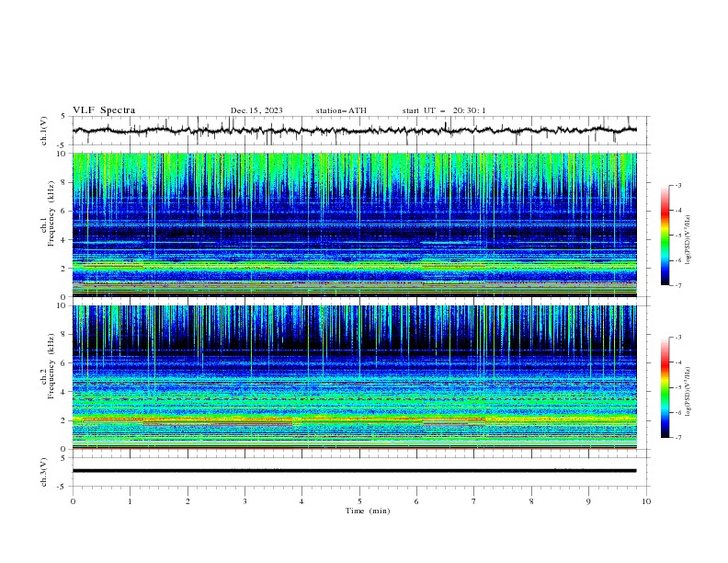This screenshot has height=563, width=728.
Task: Click the 'Time (min)' axis label
Action: pyautogui.click(x=368, y=511)
